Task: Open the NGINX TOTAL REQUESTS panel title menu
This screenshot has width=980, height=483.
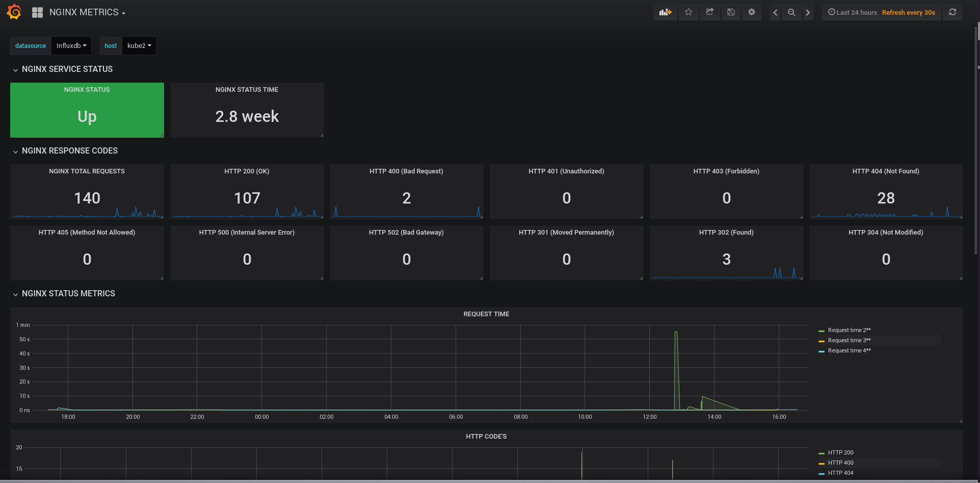Action: pos(87,171)
